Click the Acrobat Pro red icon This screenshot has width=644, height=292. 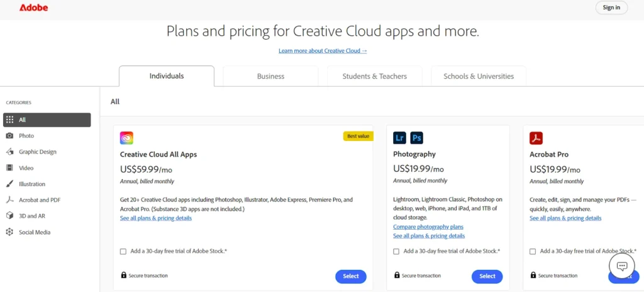point(536,138)
